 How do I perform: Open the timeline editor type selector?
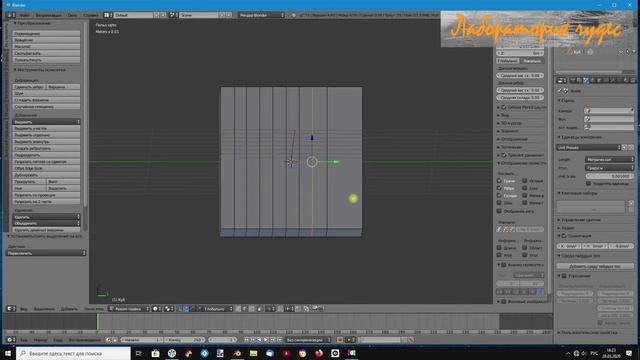pos(11,340)
